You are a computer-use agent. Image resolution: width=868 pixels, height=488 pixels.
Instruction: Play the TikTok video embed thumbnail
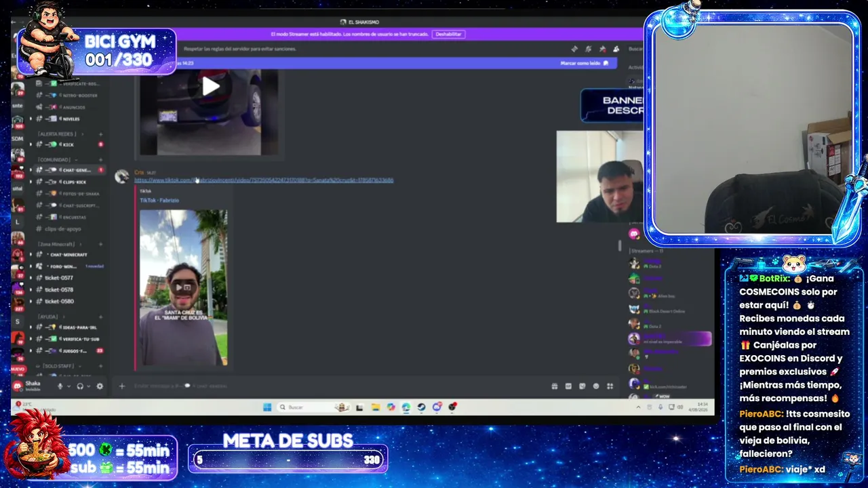183,287
